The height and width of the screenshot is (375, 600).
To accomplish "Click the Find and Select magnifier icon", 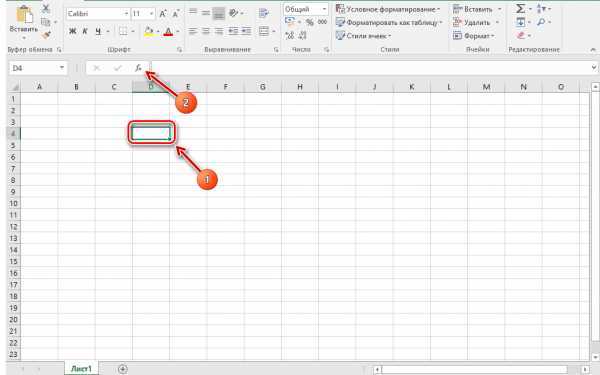I will pos(541,22).
